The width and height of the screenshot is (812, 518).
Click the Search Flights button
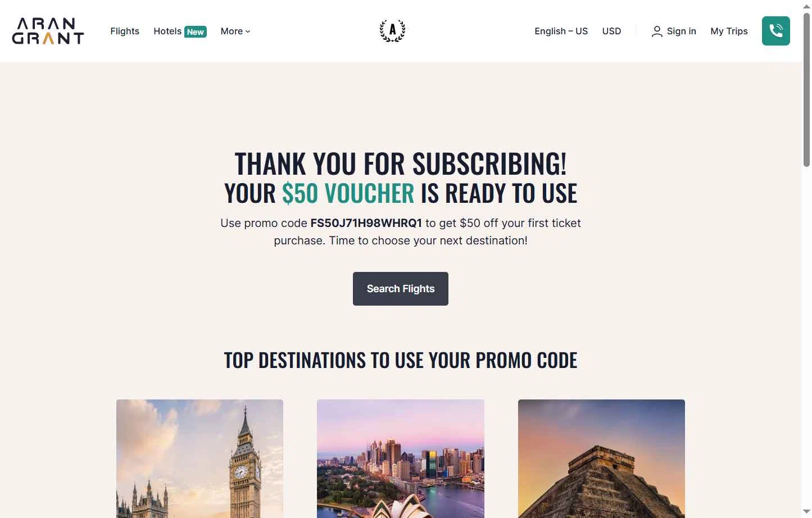pyautogui.click(x=401, y=289)
